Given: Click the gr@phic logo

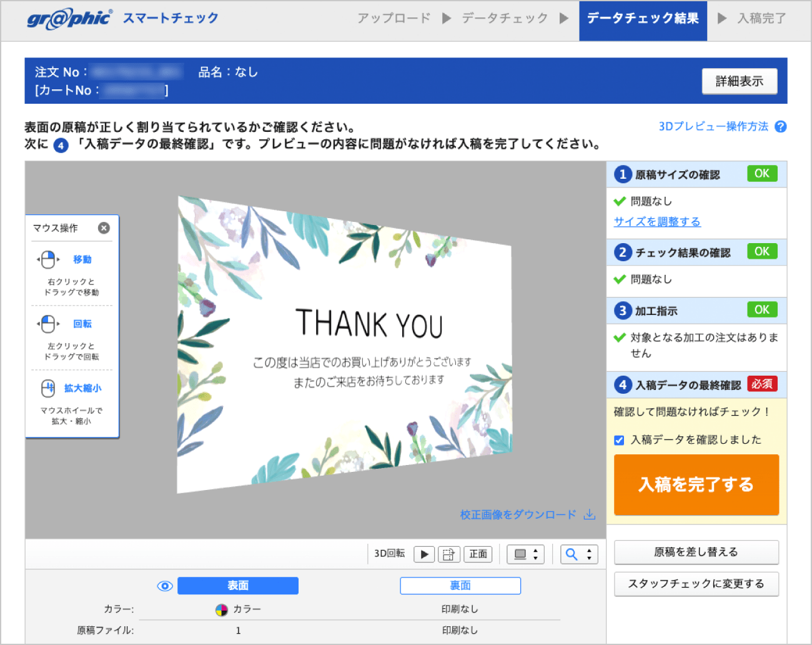Looking at the screenshot, I should [x=70, y=19].
